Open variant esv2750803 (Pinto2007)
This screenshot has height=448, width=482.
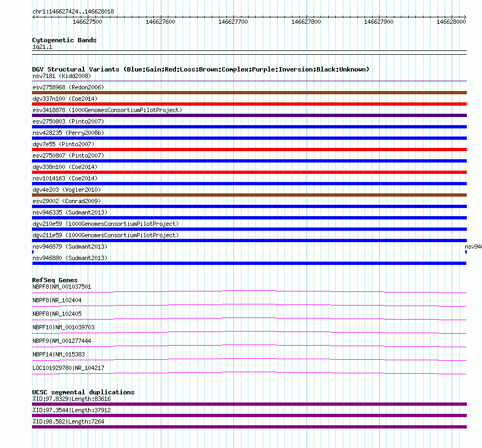(68, 121)
